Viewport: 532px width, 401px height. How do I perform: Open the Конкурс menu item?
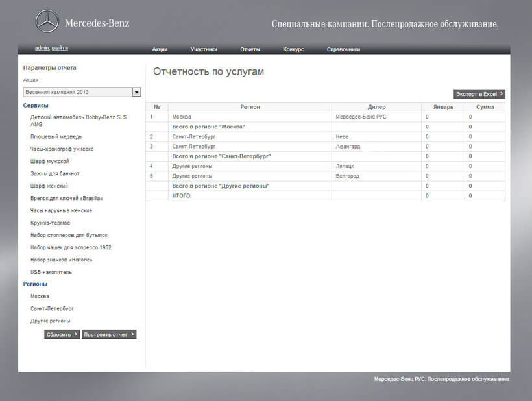[x=293, y=49]
